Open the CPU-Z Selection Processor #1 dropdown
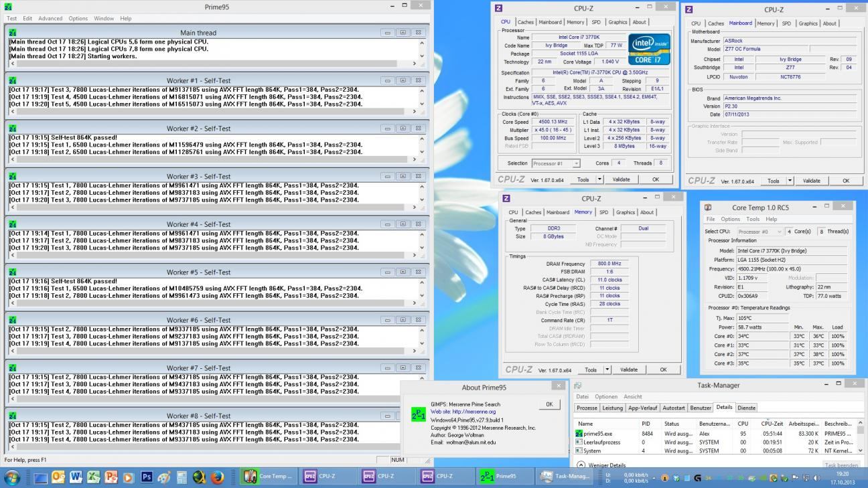868x488 pixels. [x=556, y=163]
